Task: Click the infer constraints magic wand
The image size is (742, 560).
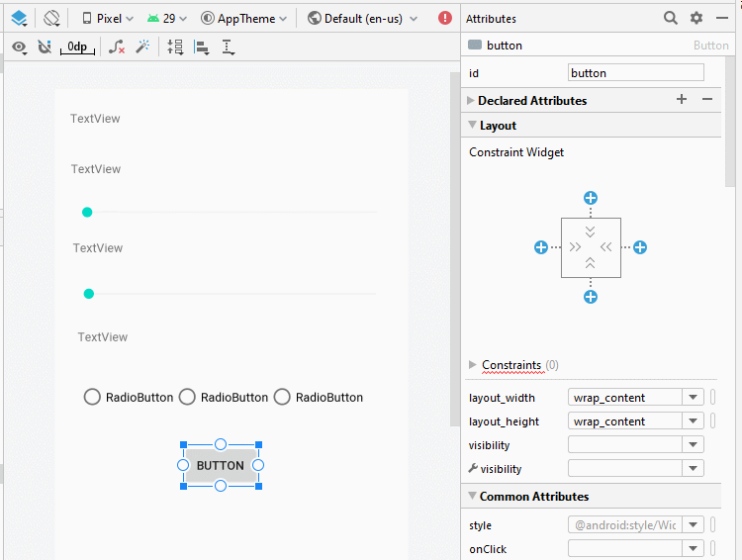Action: [142, 47]
